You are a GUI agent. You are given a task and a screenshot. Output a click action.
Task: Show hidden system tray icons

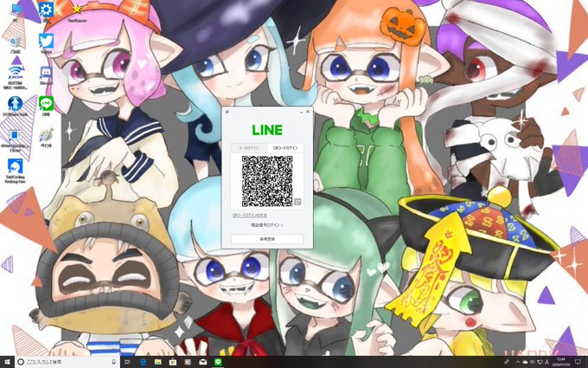point(517,362)
